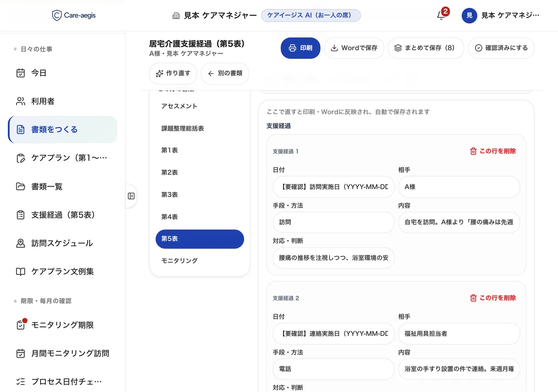The width and height of the screenshot is (558, 392).
Task: Click the 見 user avatar circle
Action: (469, 16)
